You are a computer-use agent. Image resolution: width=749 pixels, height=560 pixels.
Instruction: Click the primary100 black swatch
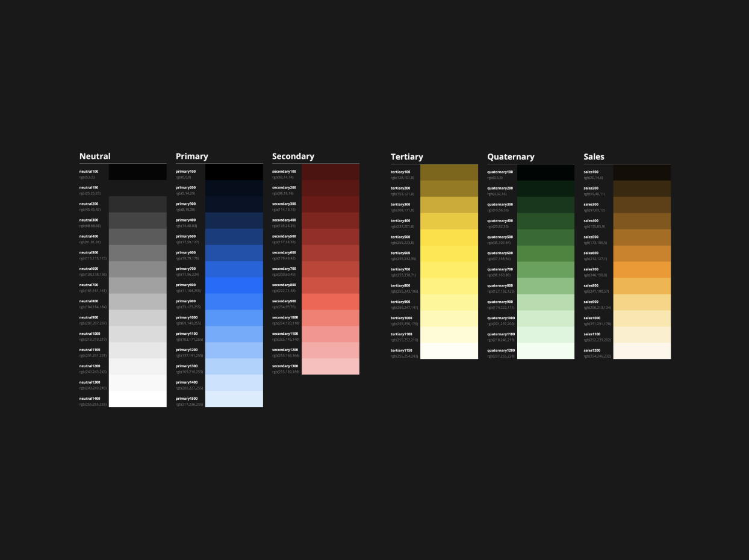(234, 172)
